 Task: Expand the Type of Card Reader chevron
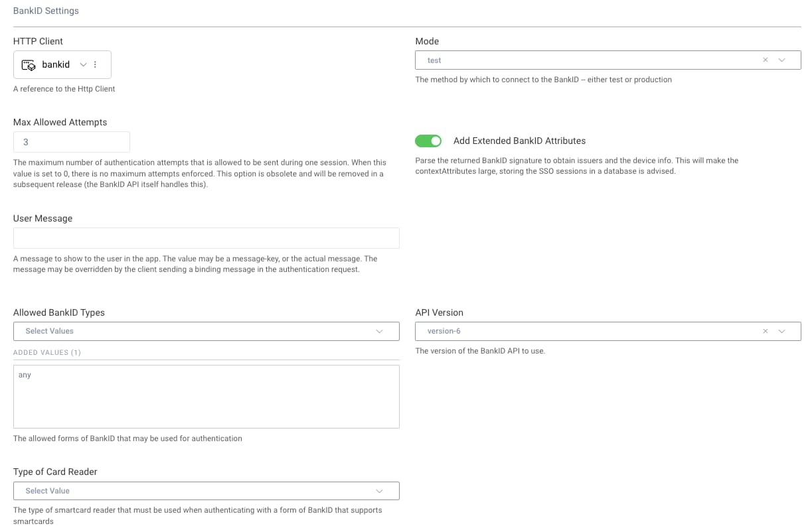(380, 491)
